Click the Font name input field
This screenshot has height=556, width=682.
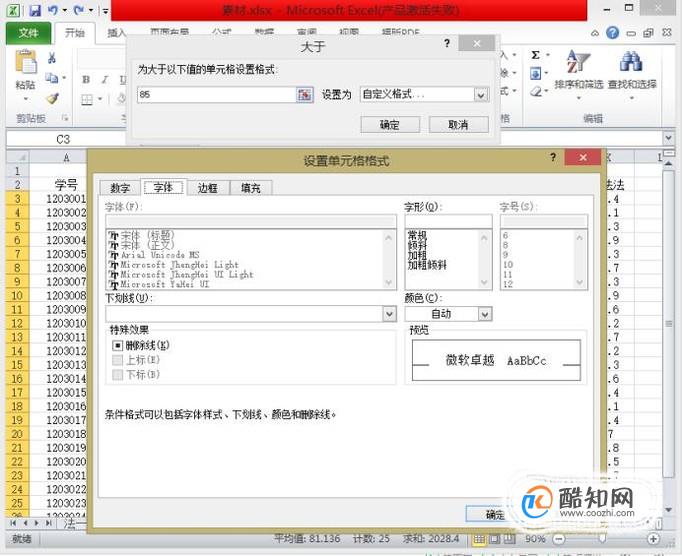pos(251,221)
